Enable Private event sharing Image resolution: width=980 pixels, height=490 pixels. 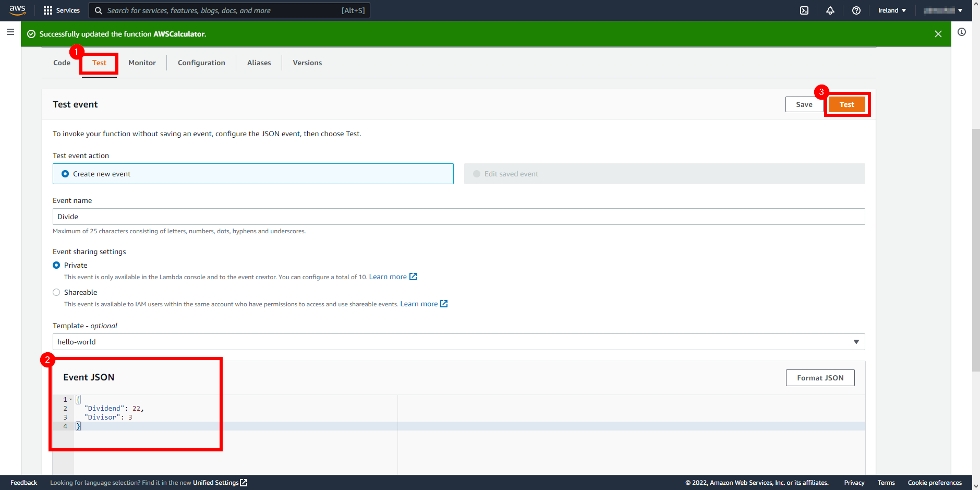[56, 265]
